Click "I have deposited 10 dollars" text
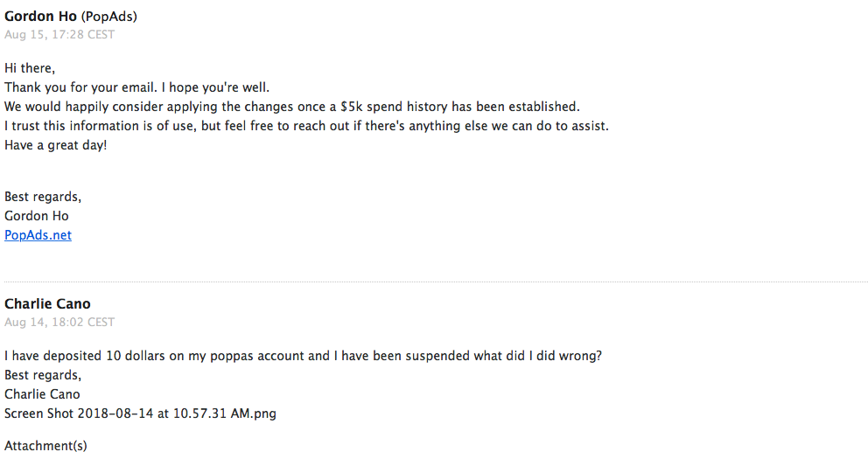 (105, 356)
